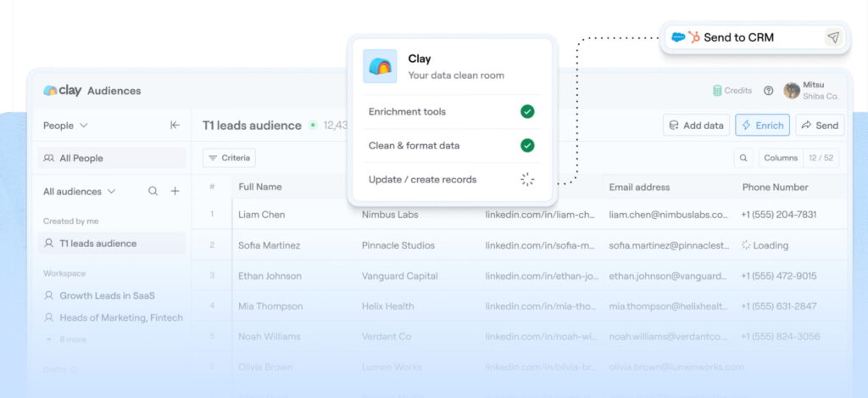This screenshot has width=868, height=398.
Task: Open the Credits indicator
Action: (732, 90)
